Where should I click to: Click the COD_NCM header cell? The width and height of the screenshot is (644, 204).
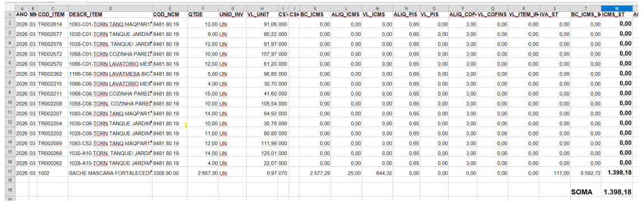click(x=170, y=15)
